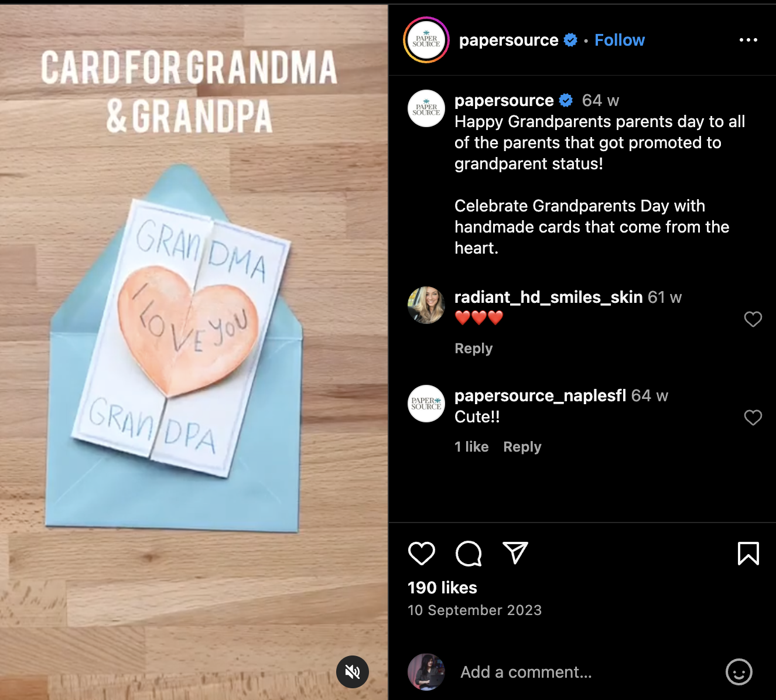The height and width of the screenshot is (700, 776).
Task: Like the post with the heart icon
Action: tap(422, 554)
